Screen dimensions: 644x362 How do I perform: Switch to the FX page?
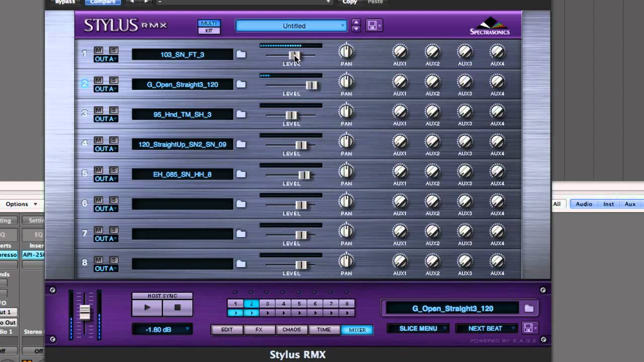[259, 330]
